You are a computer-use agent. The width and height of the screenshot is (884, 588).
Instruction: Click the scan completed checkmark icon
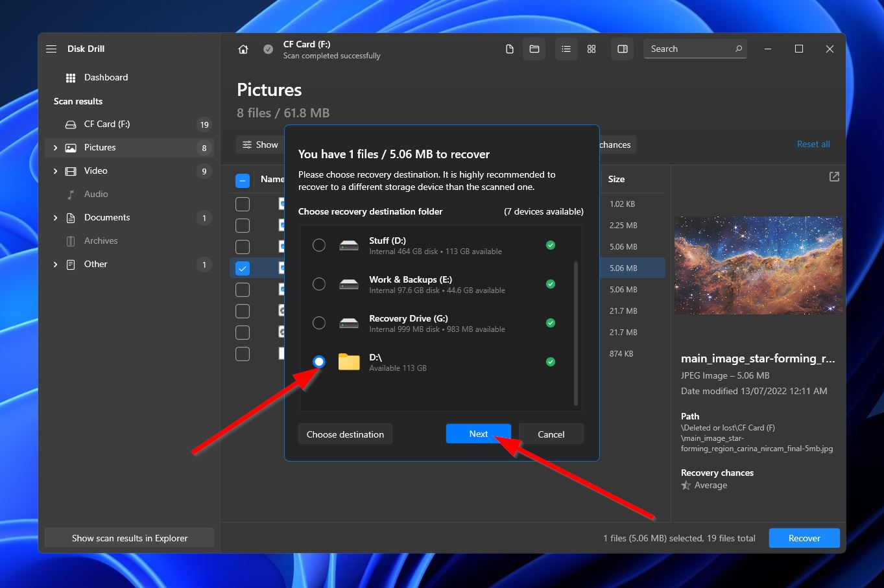pos(268,49)
